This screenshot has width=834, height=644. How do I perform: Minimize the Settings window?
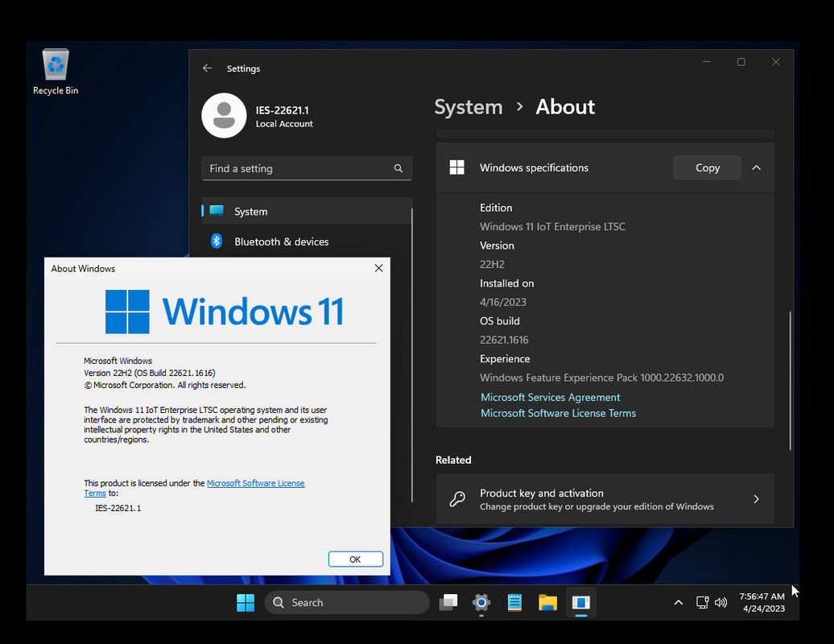pyautogui.click(x=706, y=62)
